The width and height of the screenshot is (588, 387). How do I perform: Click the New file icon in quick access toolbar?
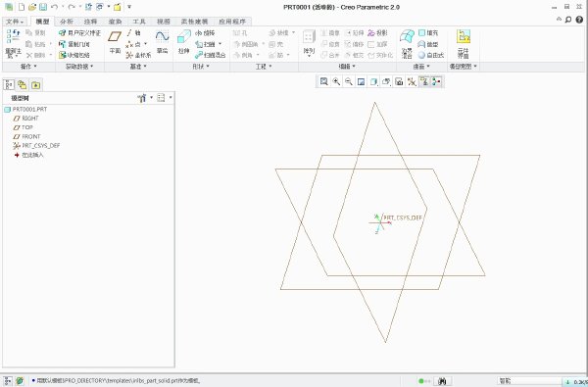click(x=22, y=7)
